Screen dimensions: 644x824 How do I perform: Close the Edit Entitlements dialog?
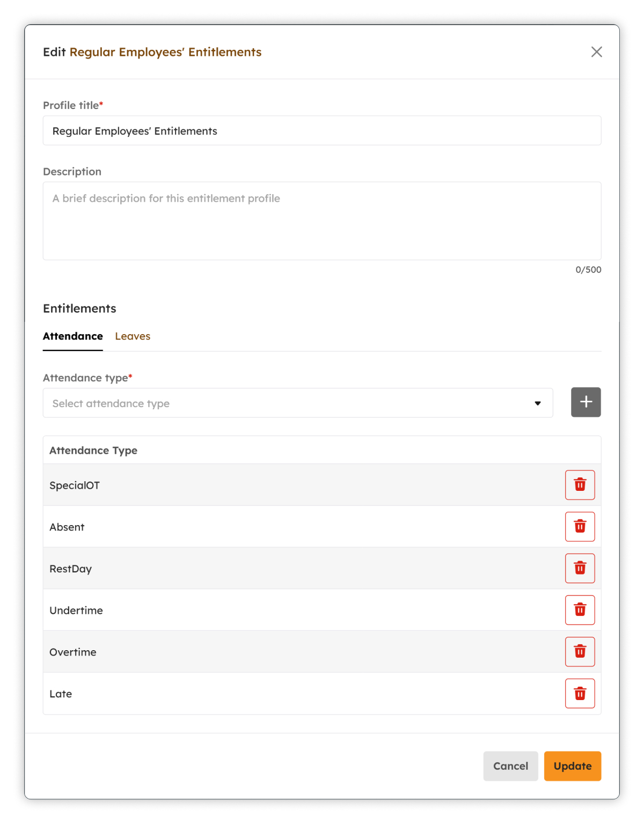point(596,52)
